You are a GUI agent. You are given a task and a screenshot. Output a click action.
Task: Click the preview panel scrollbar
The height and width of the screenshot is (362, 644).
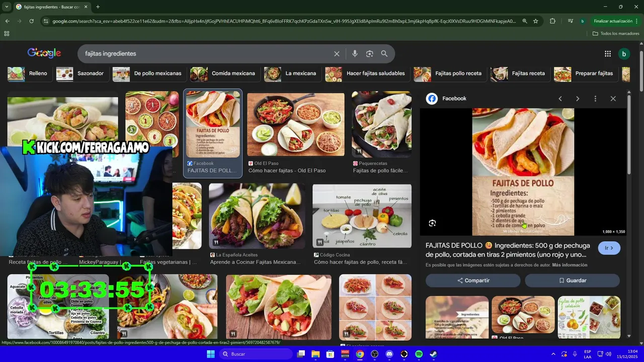629,135
